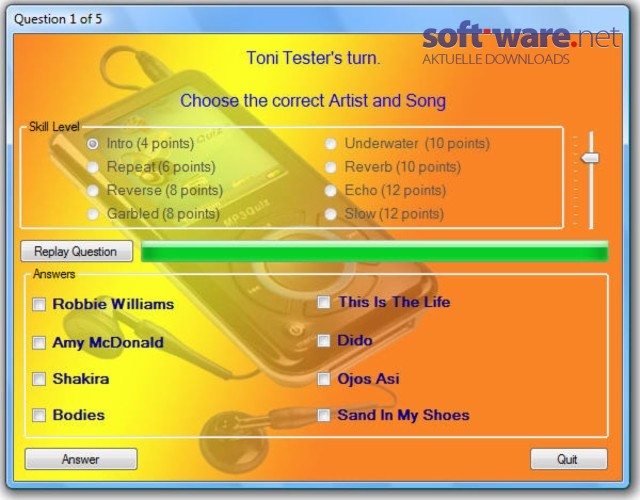Tick the Amy McDonald checkbox
The image size is (640, 500).
click(x=39, y=342)
